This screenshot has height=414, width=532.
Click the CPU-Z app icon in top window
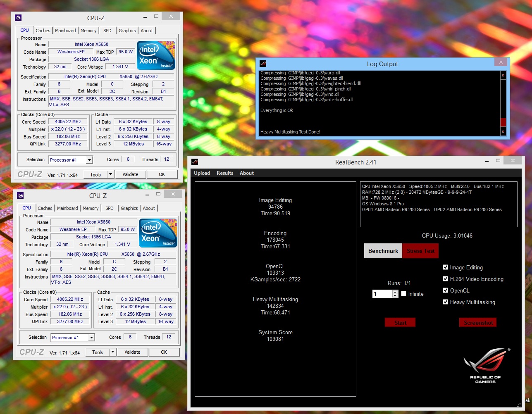click(18, 18)
